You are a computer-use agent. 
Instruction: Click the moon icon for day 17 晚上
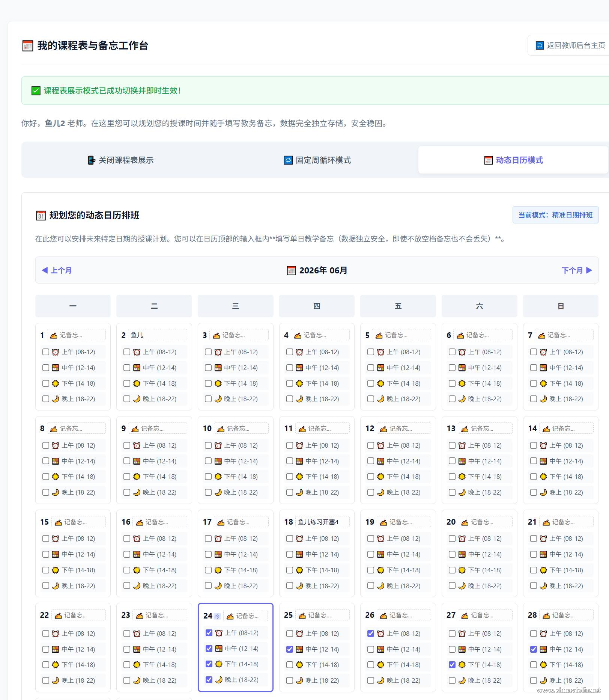(218, 586)
